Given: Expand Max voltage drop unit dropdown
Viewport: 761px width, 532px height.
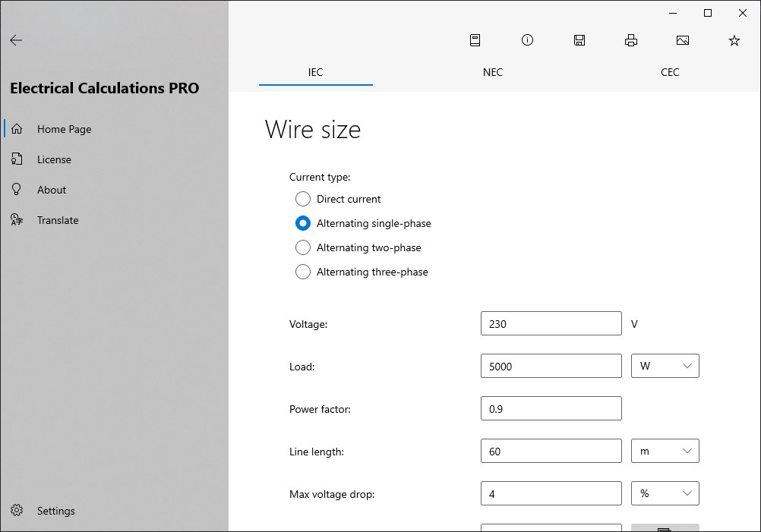Looking at the screenshot, I should pyautogui.click(x=665, y=493).
